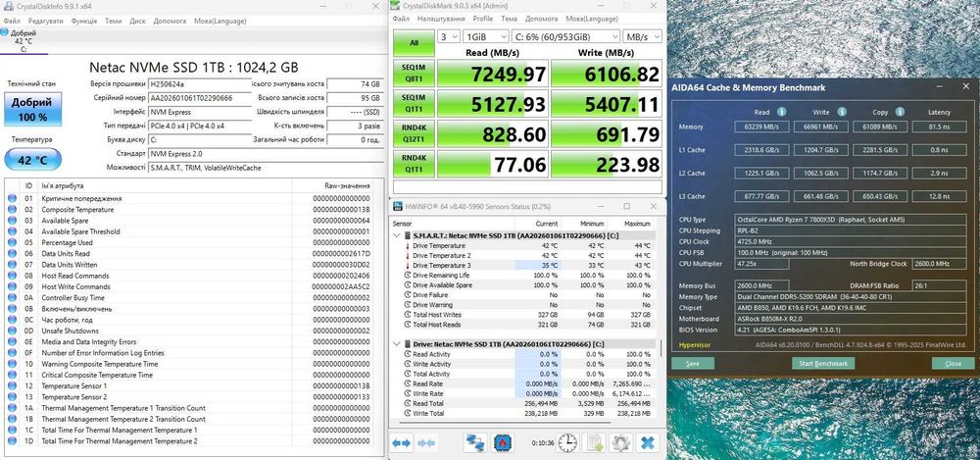
Task: Run All tests in CrystalDiskMark
Action: 414,43
